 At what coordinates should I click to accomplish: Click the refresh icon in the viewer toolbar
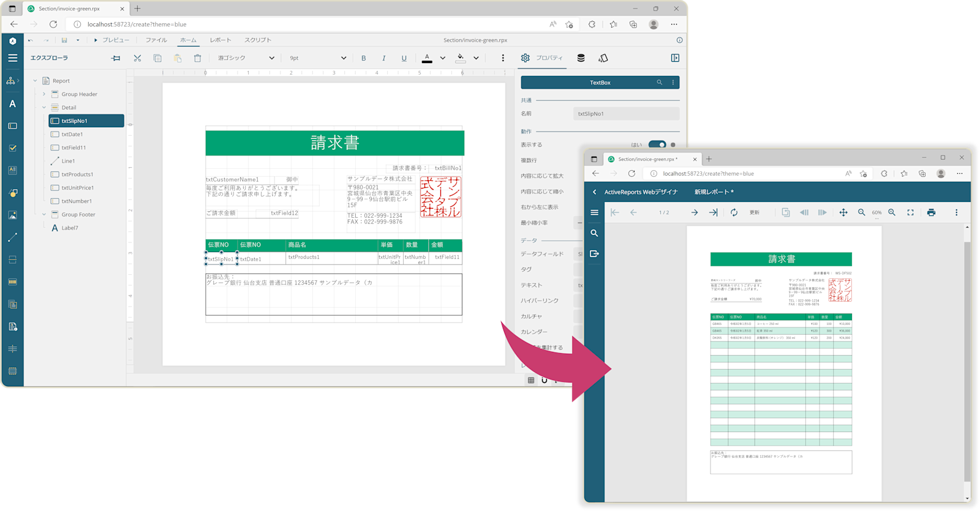point(734,212)
